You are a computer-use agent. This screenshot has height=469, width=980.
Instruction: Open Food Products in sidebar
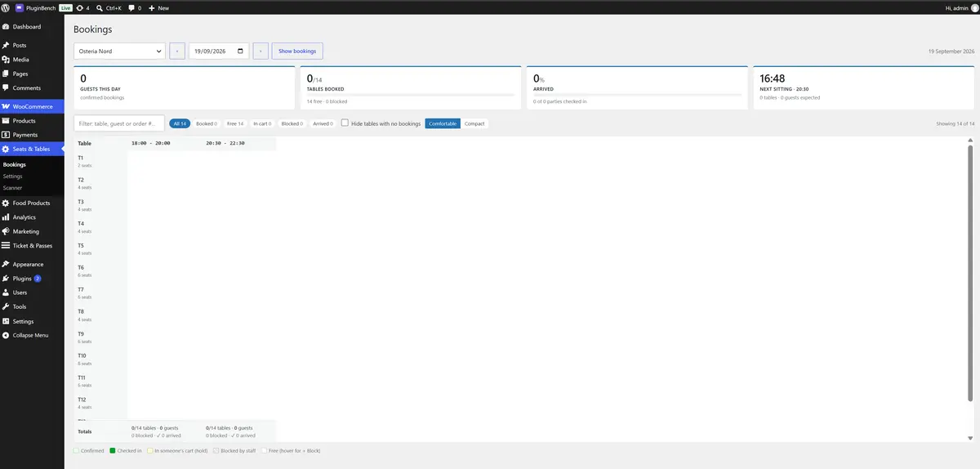(x=32, y=203)
